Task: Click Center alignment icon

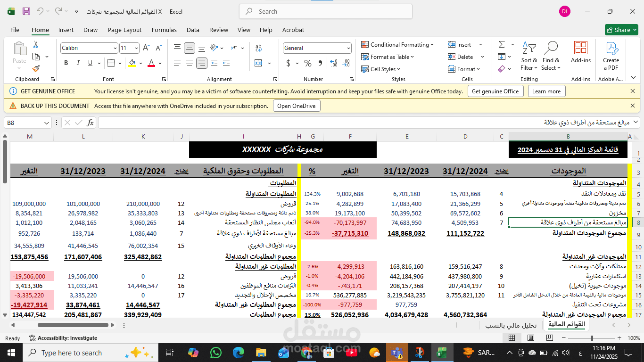Action: click(190, 63)
